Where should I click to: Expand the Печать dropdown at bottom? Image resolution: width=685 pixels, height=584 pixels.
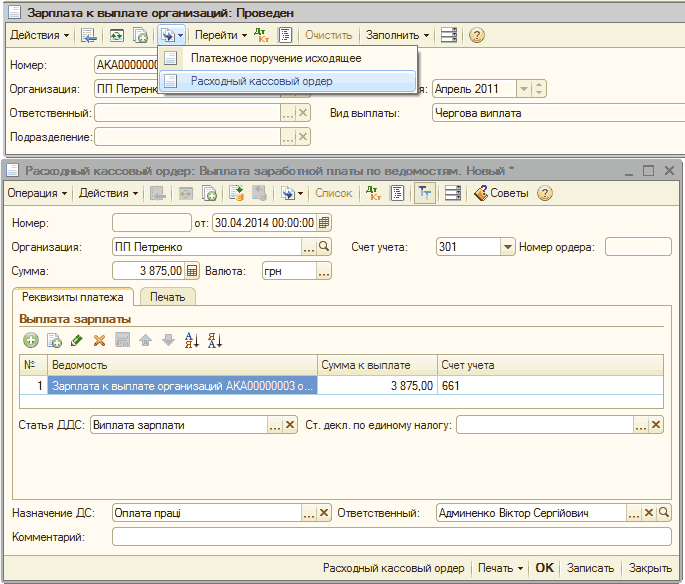coord(500,568)
